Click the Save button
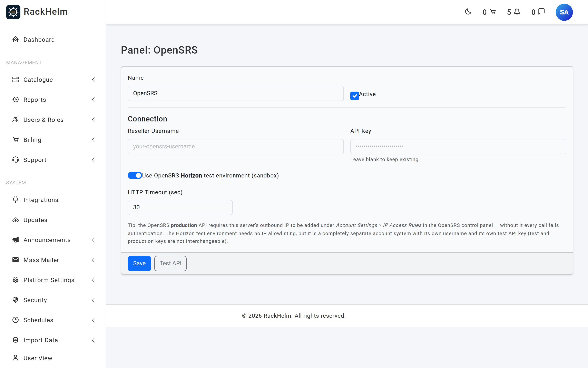Image resolution: width=588 pixels, height=368 pixels. pyautogui.click(x=139, y=263)
